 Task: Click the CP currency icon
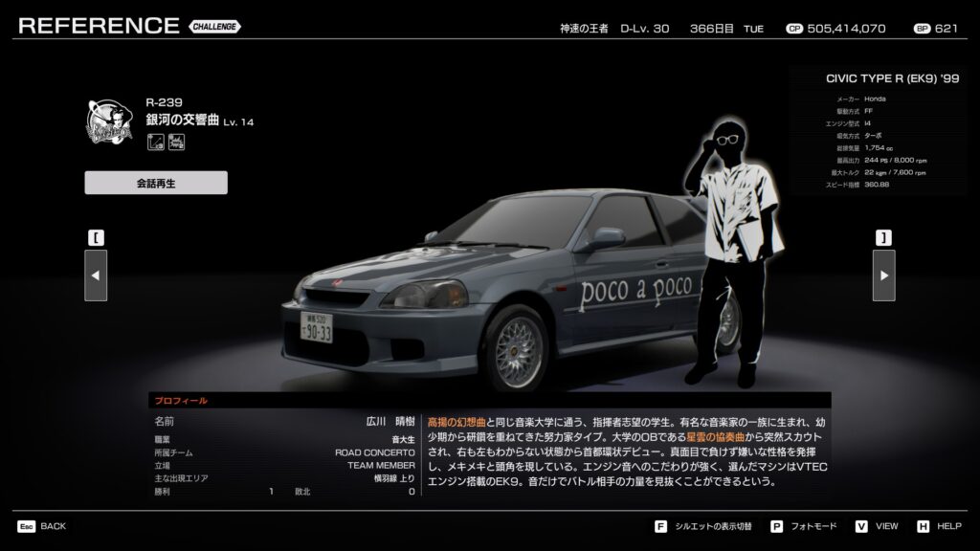793,29
